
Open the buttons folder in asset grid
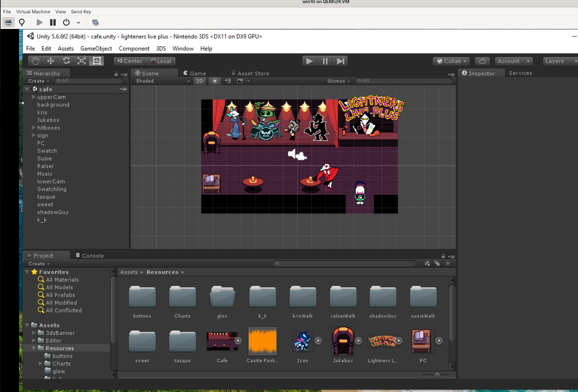(x=142, y=297)
